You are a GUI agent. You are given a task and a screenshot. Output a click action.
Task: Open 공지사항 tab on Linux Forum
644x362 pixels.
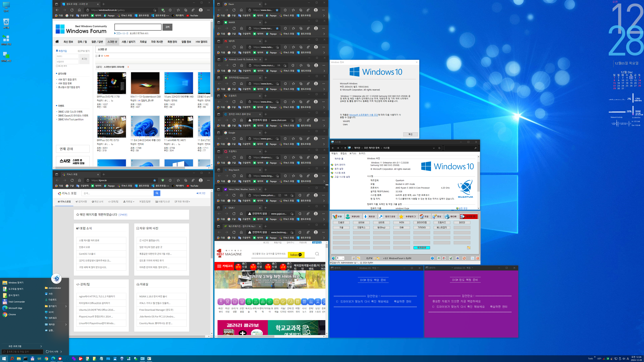[x=81, y=202]
